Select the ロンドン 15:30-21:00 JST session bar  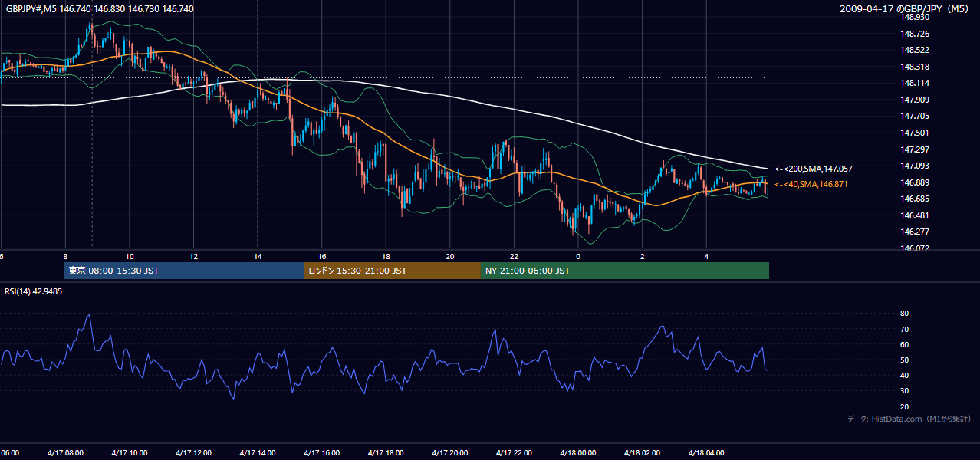393,271
